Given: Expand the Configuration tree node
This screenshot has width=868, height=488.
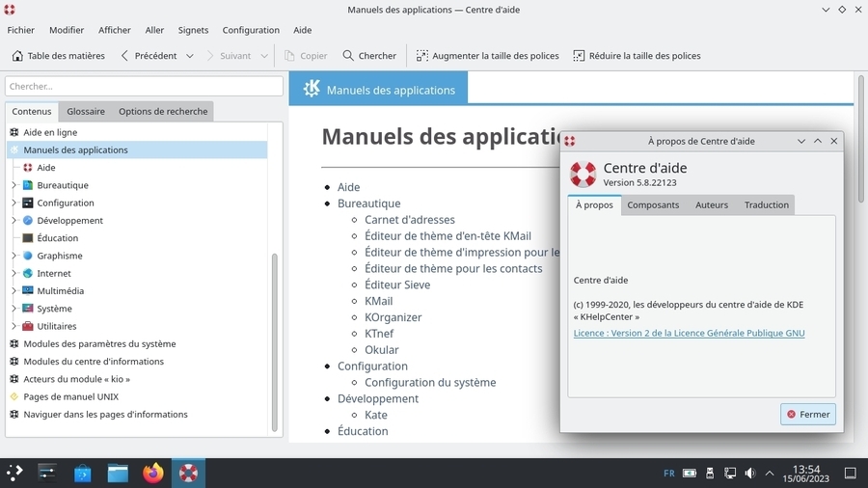Looking at the screenshot, I should 14,203.
